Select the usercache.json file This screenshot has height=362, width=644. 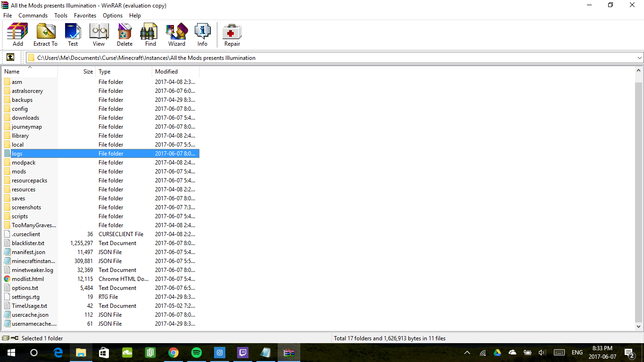point(100,315)
